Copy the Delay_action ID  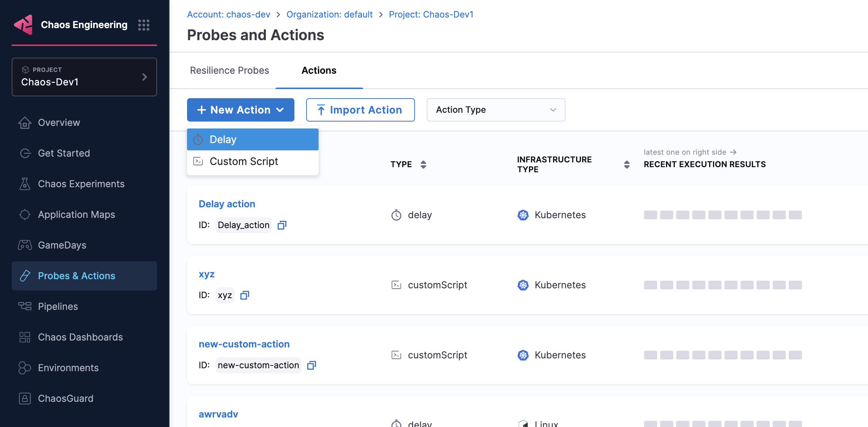click(x=281, y=225)
